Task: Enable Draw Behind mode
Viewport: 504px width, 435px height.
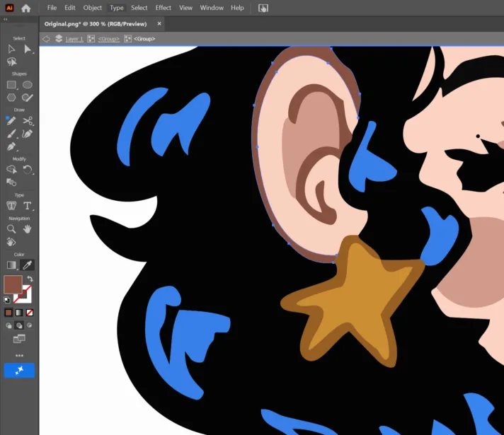Action: [x=19, y=325]
